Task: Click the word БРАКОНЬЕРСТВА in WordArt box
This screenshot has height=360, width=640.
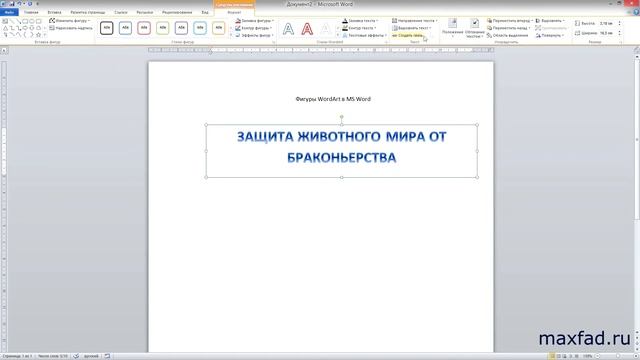Action: tap(342, 158)
